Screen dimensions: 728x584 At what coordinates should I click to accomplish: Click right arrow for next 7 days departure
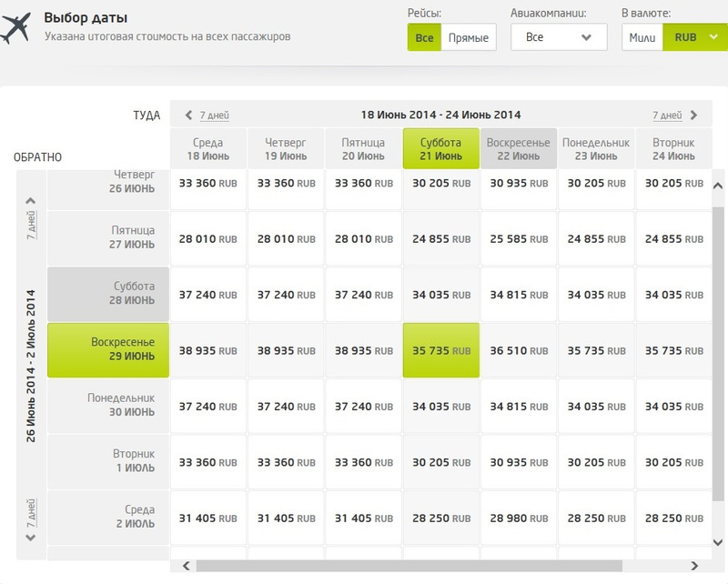694,116
